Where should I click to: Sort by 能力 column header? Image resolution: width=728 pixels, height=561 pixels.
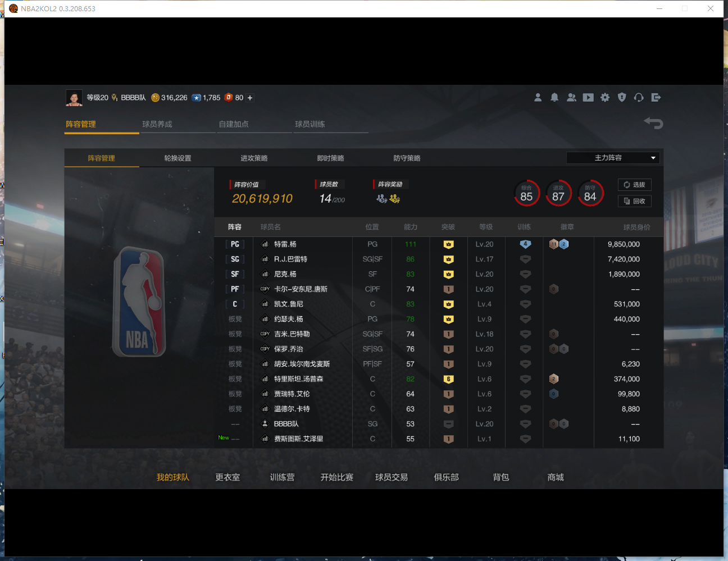tap(411, 227)
